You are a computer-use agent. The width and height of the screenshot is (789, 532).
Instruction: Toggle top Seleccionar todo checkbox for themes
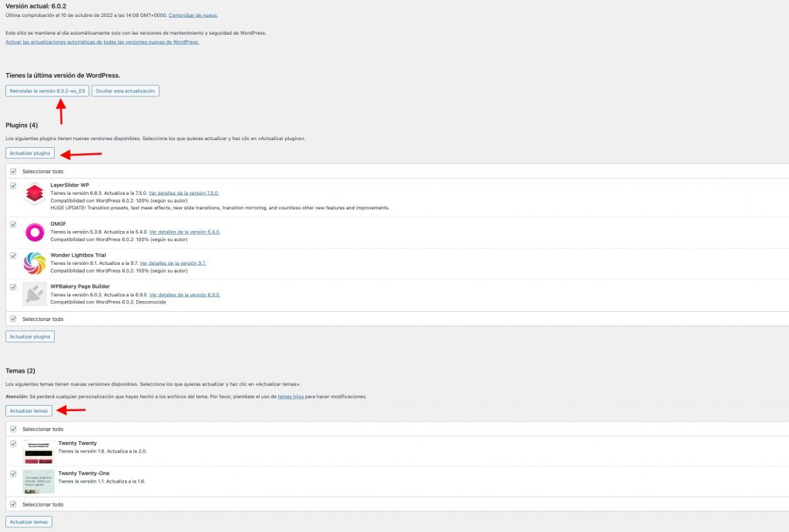pyautogui.click(x=13, y=429)
